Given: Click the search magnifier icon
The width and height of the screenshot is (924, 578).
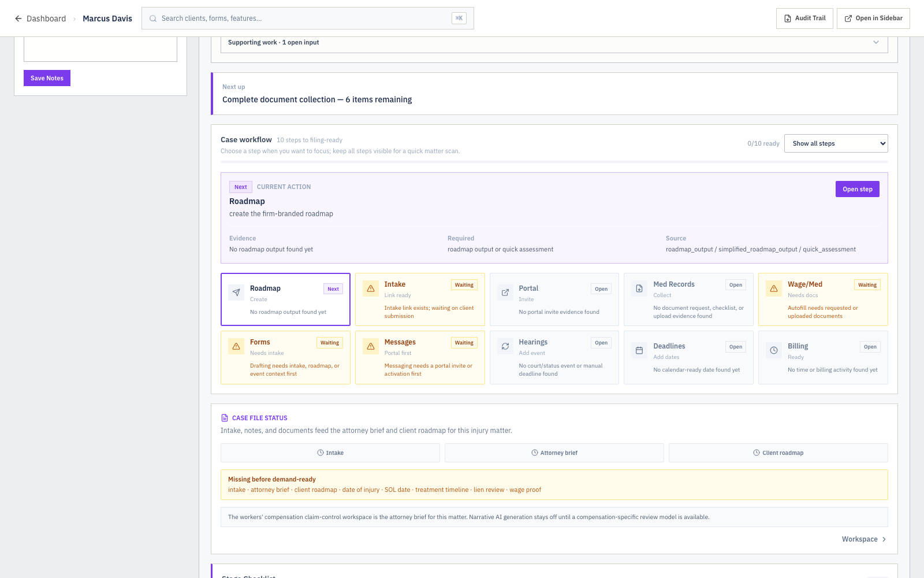Looking at the screenshot, I should pyautogui.click(x=153, y=18).
